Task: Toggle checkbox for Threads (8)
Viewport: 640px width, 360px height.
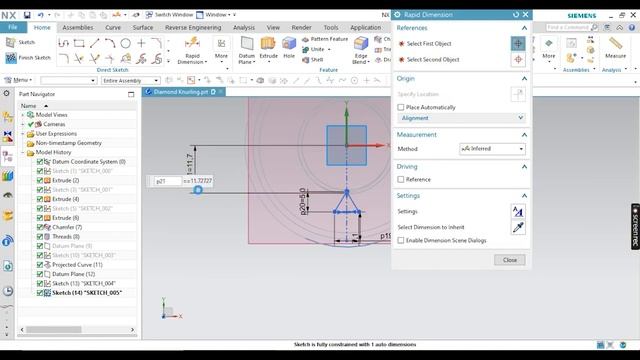Action: coord(40,237)
